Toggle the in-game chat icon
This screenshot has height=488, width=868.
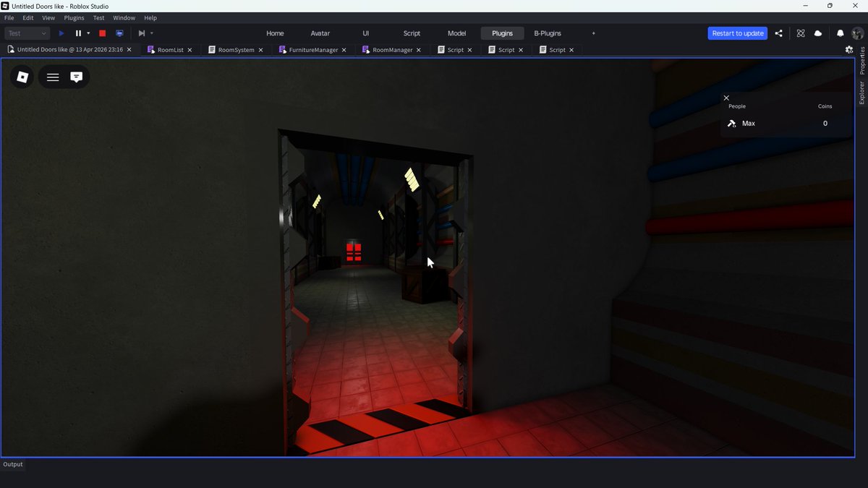77,77
